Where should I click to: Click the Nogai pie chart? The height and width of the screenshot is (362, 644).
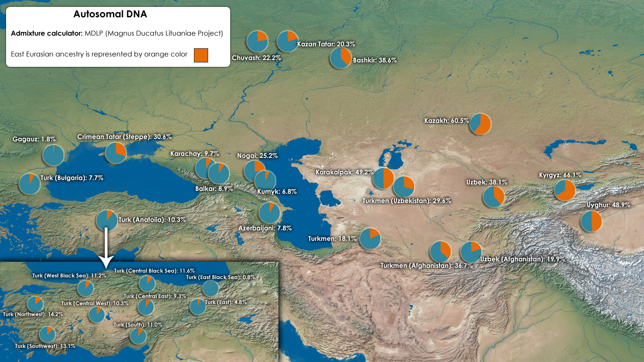[254, 170]
